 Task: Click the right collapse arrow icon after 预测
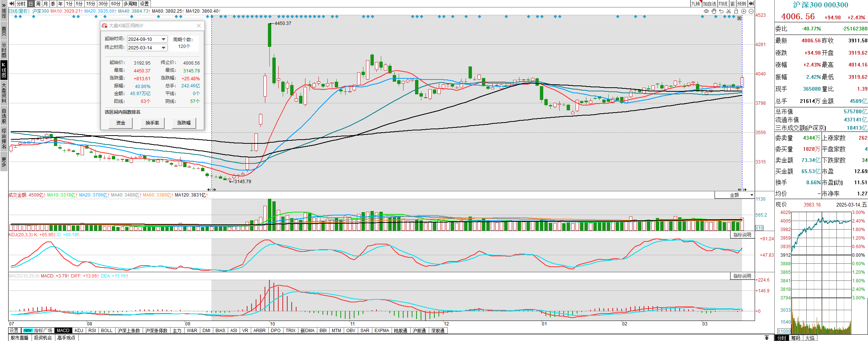751,4
